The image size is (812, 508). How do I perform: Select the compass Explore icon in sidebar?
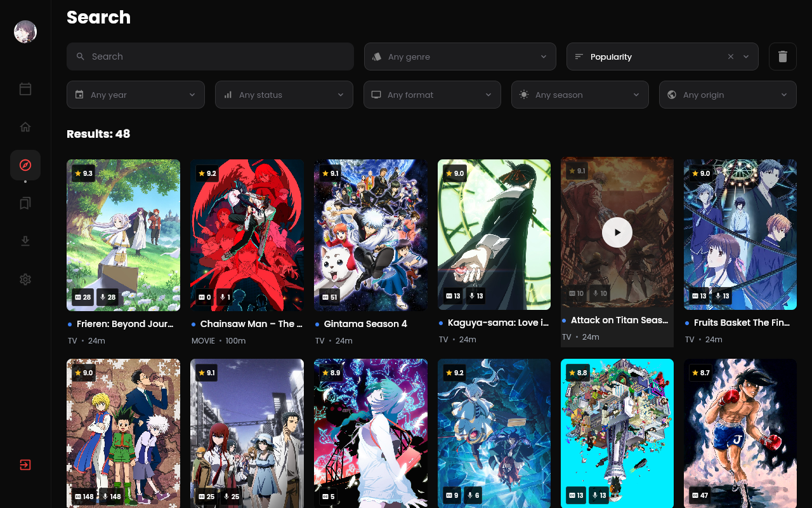(x=25, y=165)
